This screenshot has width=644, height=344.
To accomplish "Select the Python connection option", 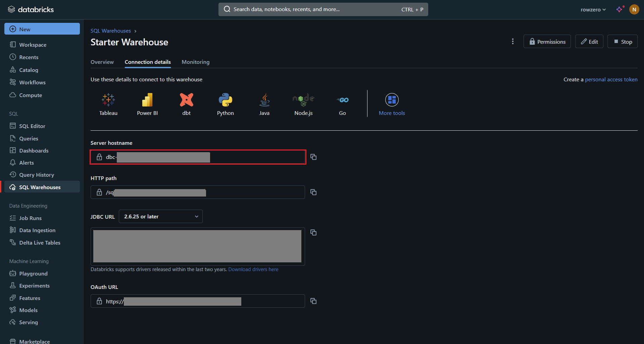I will tap(225, 103).
